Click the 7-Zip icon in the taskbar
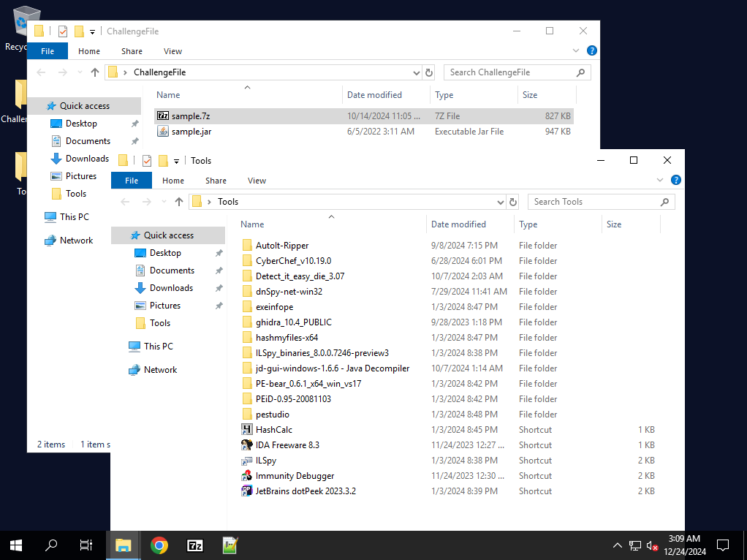The width and height of the screenshot is (747, 560). (x=195, y=545)
